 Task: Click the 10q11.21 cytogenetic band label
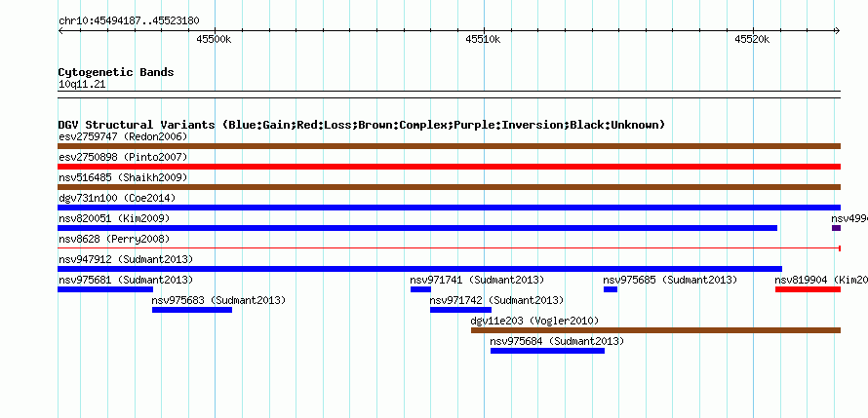pos(82,85)
